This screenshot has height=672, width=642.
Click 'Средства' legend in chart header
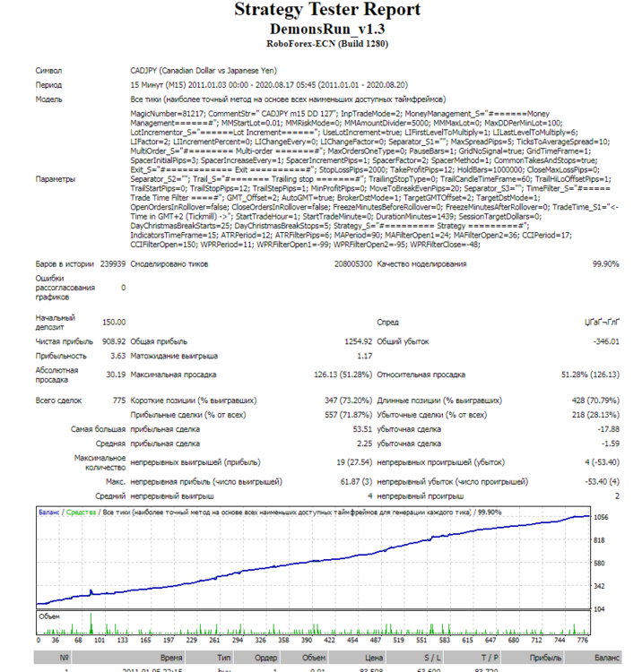81,513
